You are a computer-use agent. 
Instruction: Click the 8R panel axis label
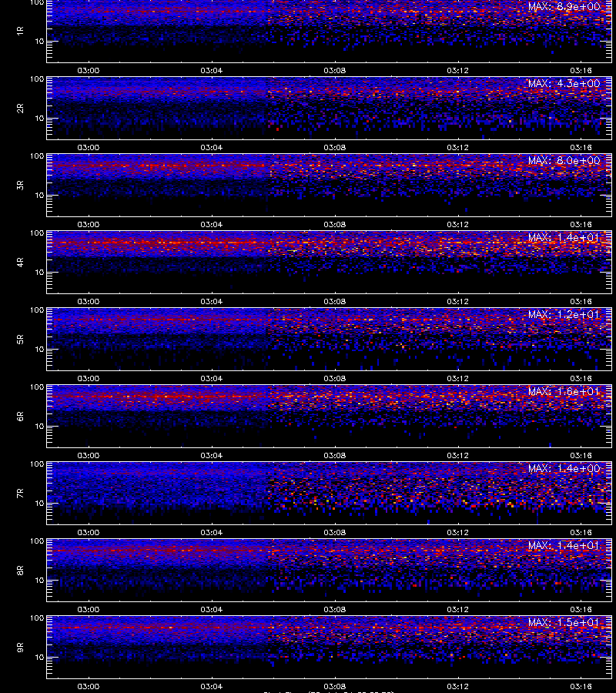pyautogui.click(x=20, y=570)
